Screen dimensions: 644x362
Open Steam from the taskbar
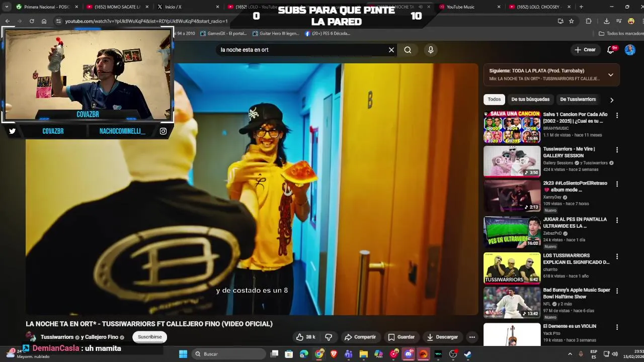(x=467, y=354)
